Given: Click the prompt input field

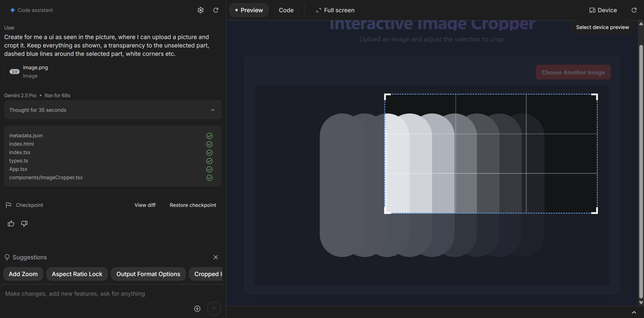Looking at the screenshot, I should click(95, 294).
